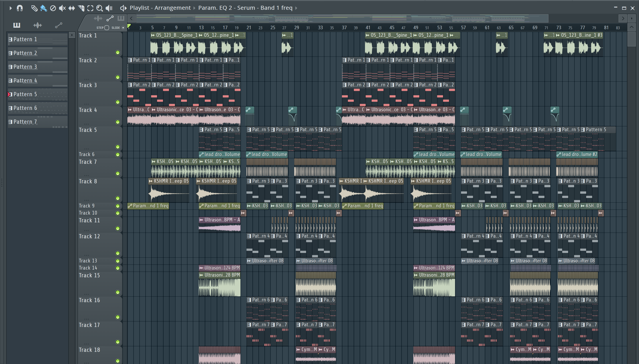Select Track 18 header
The image size is (639, 364).
[100, 355]
